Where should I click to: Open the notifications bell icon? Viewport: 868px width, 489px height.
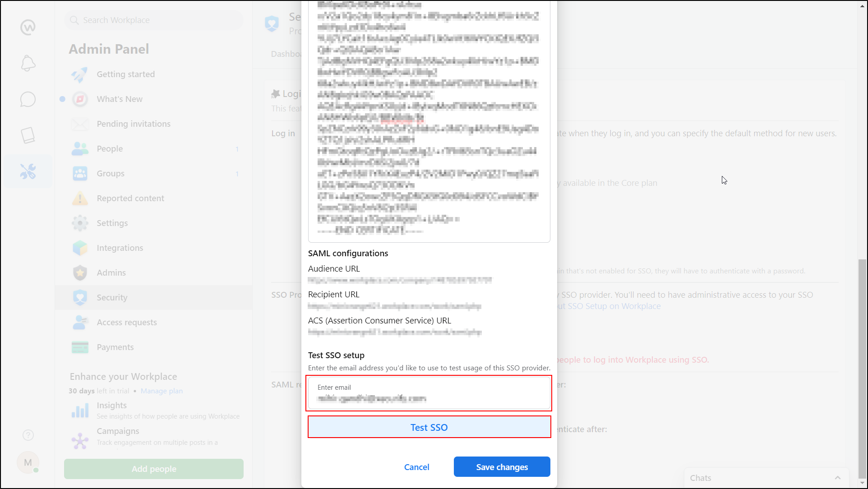pos(28,63)
